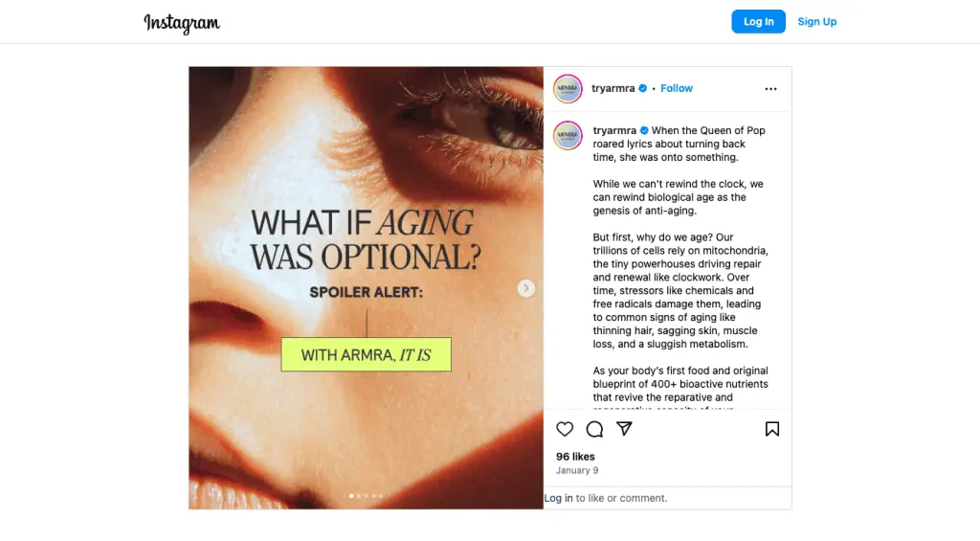The height and width of the screenshot is (541, 980).
Task: Save post using bookmark icon
Action: pos(772,429)
